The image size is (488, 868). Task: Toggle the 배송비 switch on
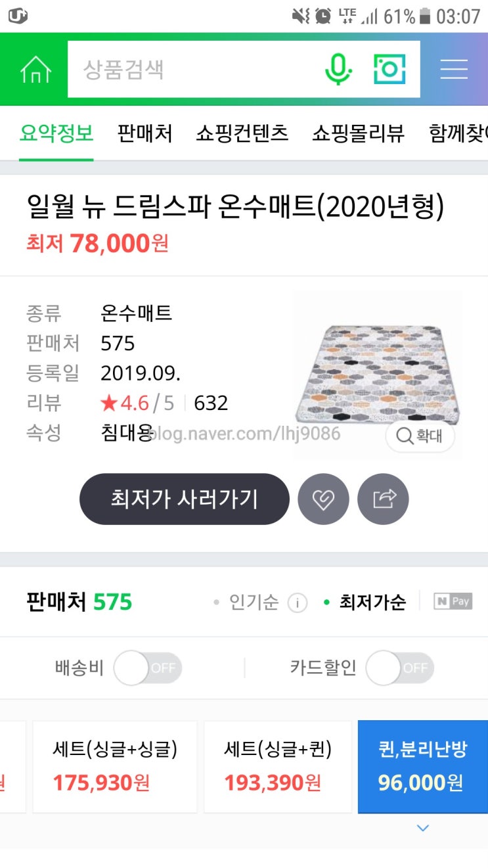coord(148,668)
